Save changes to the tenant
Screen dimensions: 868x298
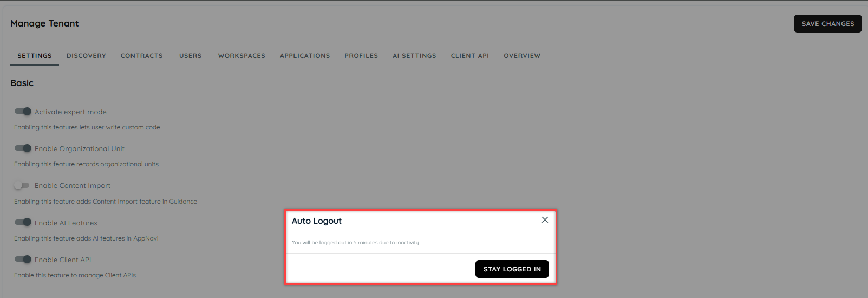point(827,24)
